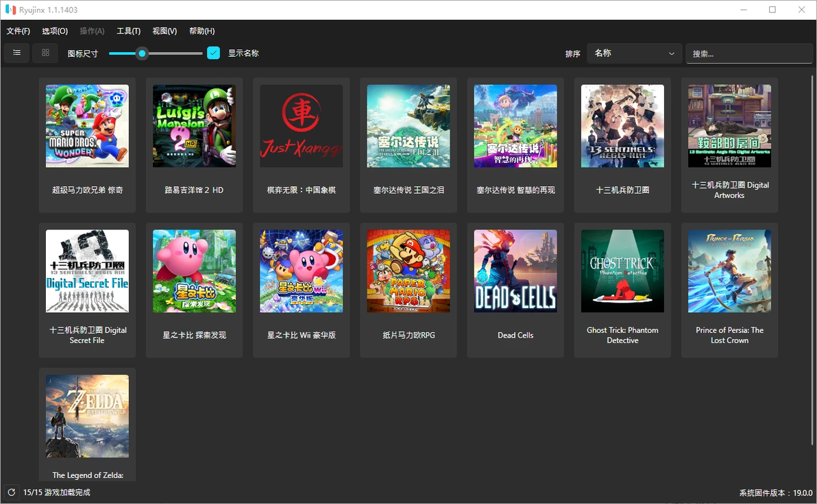
Task: Open the 文件(F) menu
Action: point(19,31)
